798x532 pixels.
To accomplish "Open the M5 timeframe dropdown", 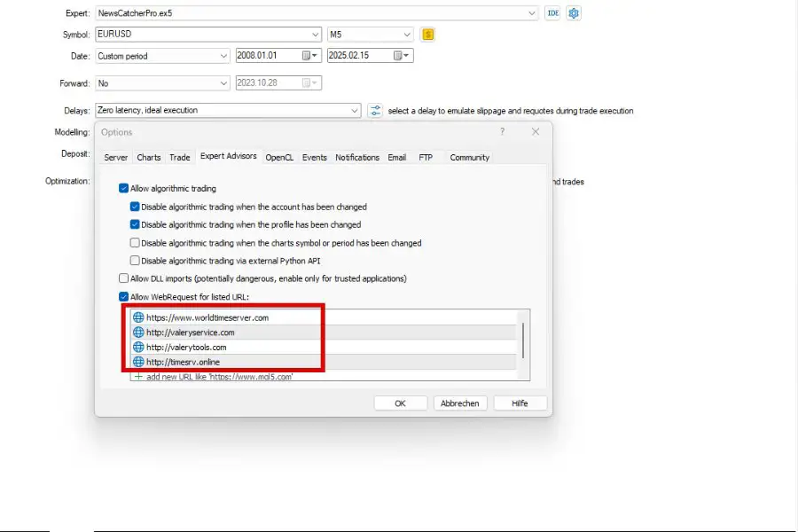I will tap(406, 35).
